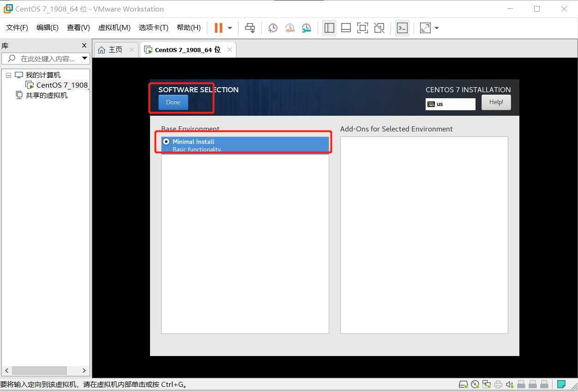Screen dimensions: 578x392
Task: Click the sound card status icon
Action: tap(510, 384)
